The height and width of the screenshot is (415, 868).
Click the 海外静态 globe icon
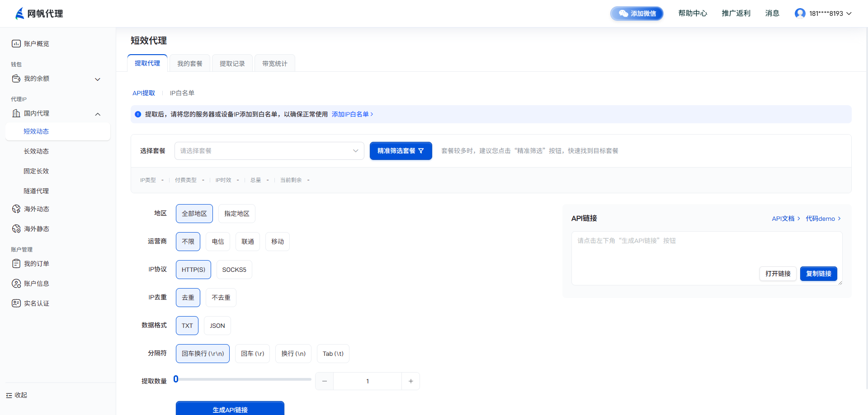16,229
